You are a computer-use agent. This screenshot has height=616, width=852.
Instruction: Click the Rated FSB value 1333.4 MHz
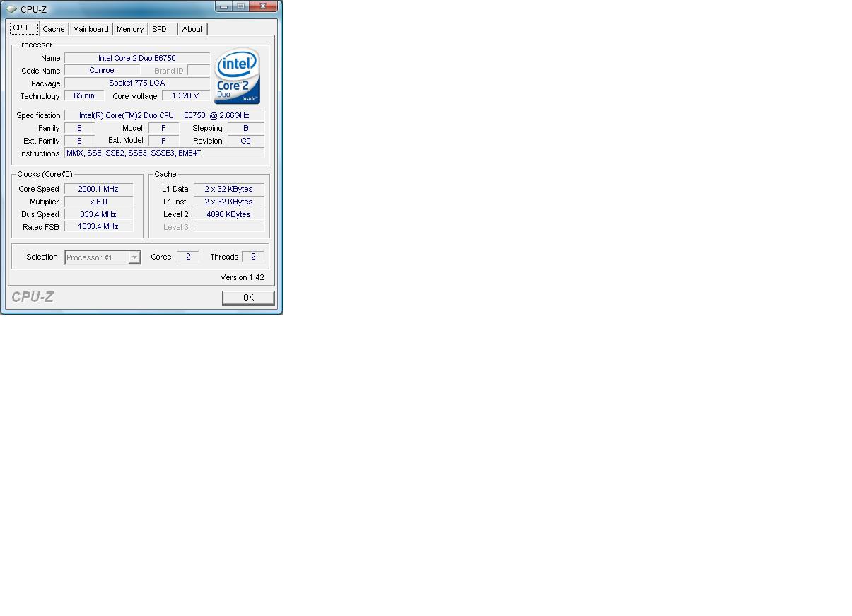(98, 226)
